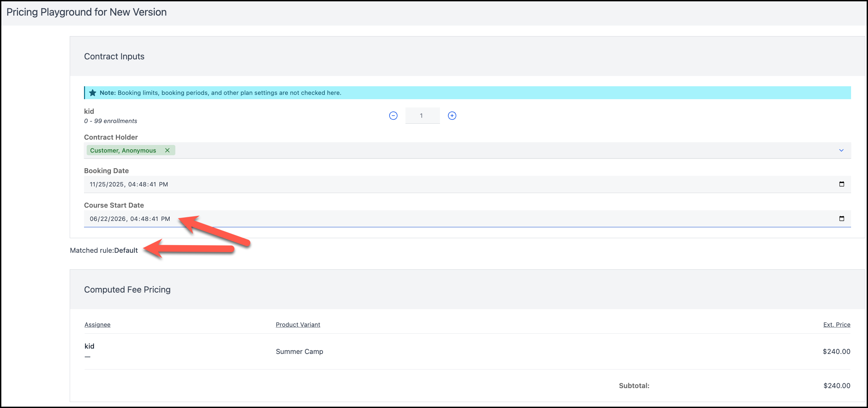Remove the Customer, Anonymous tag via X icon

tap(167, 151)
